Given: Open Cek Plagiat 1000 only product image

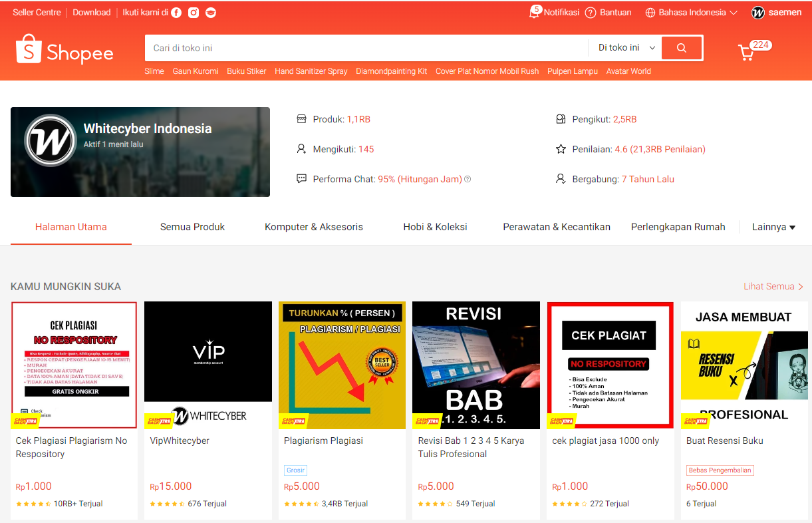Looking at the screenshot, I should [610, 365].
